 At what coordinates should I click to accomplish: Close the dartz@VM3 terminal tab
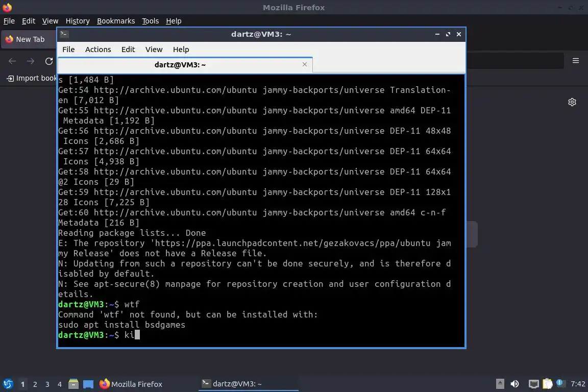tap(305, 64)
